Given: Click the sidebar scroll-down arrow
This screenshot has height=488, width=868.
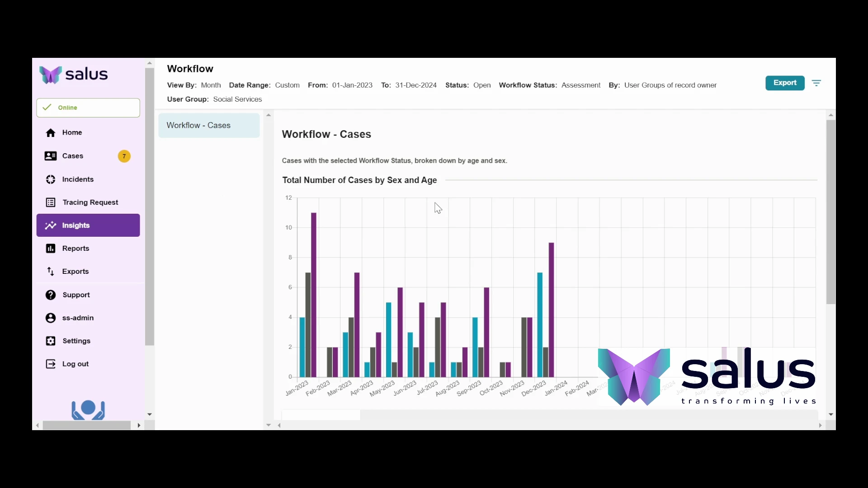Looking at the screenshot, I should pyautogui.click(x=150, y=414).
